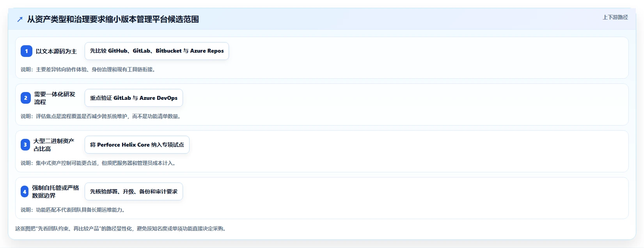Click the step number 3 badge
This screenshot has width=644, height=248.
tap(25, 145)
